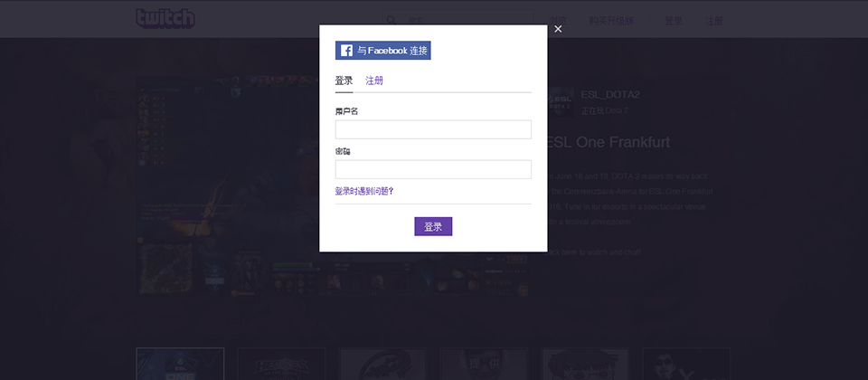The height and width of the screenshot is (380, 868).
Task: Focus the username input field
Action: coord(433,129)
